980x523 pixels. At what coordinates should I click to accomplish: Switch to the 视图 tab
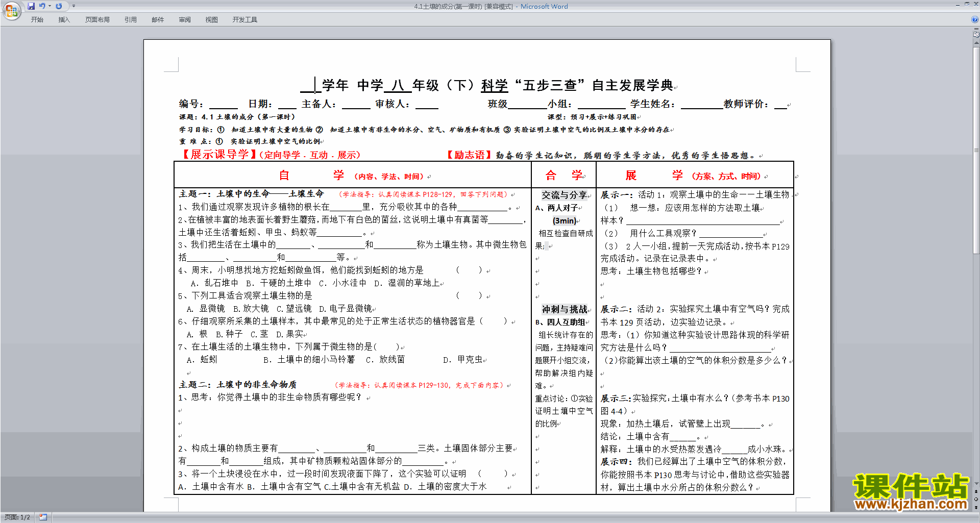[212, 20]
